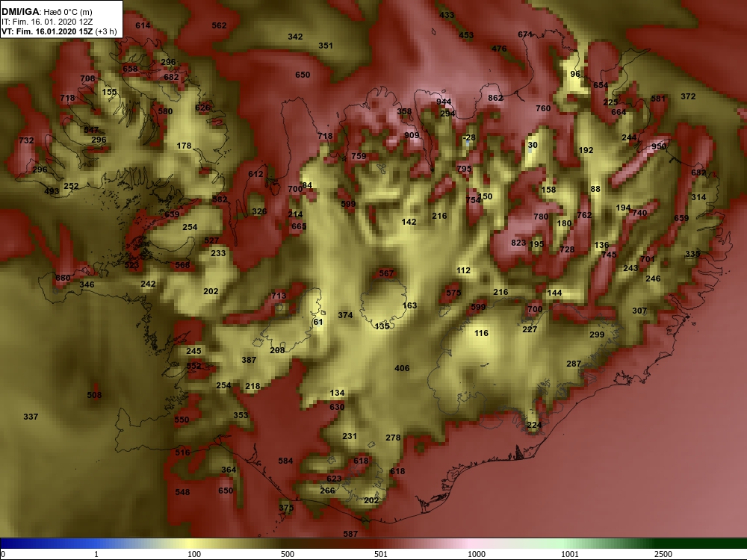Screen dimensions: 747x560
Task: Select the 178 value on the map
Action: click(184, 146)
